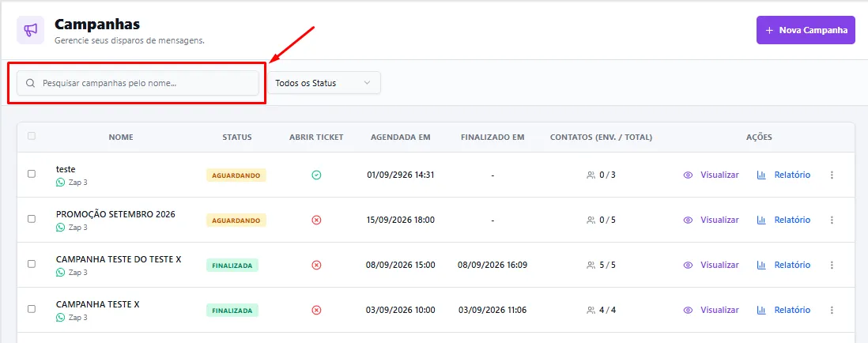Click scheduled date 01/09/2926 14:31

pos(401,175)
